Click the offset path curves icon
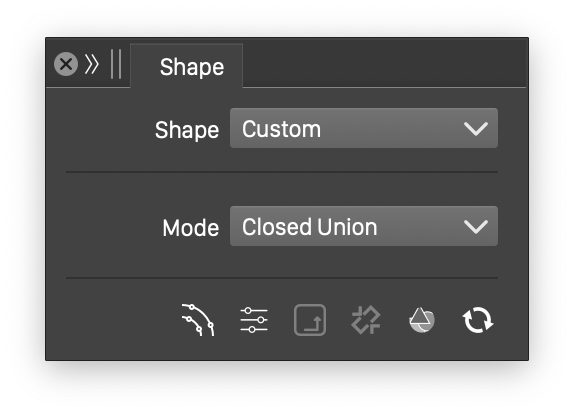This screenshot has height=414, width=574. point(198,320)
